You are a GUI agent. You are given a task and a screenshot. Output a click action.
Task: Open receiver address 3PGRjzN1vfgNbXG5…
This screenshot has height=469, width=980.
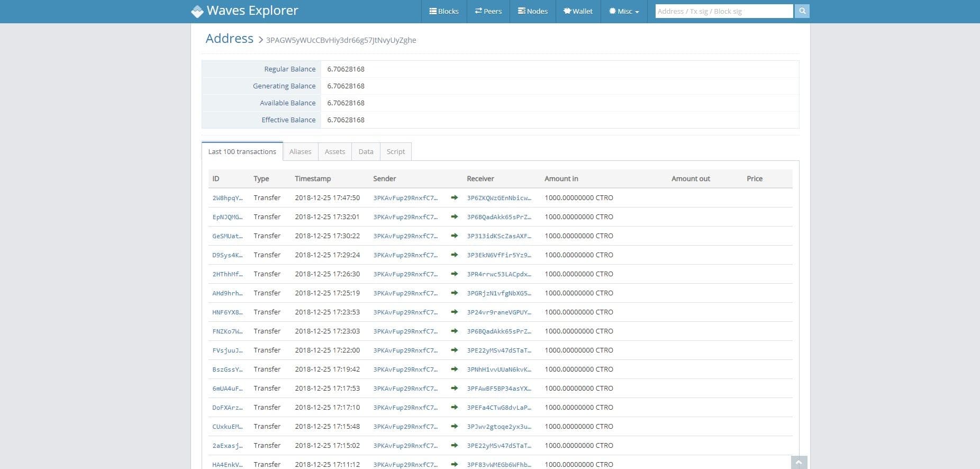pyautogui.click(x=499, y=293)
